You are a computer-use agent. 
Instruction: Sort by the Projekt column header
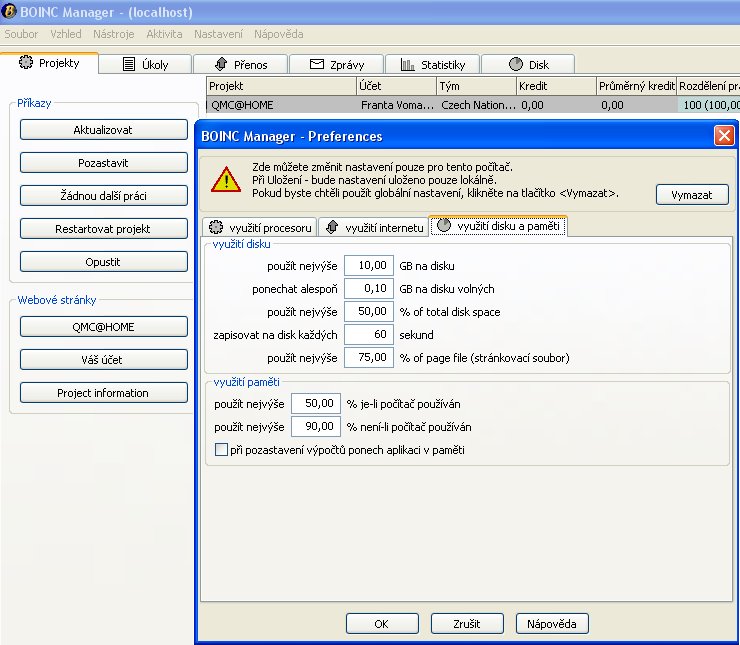281,86
